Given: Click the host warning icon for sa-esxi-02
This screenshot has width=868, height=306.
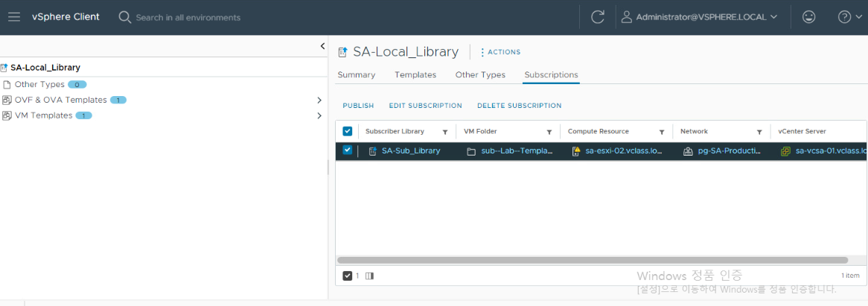Looking at the screenshot, I should [x=575, y=150].
